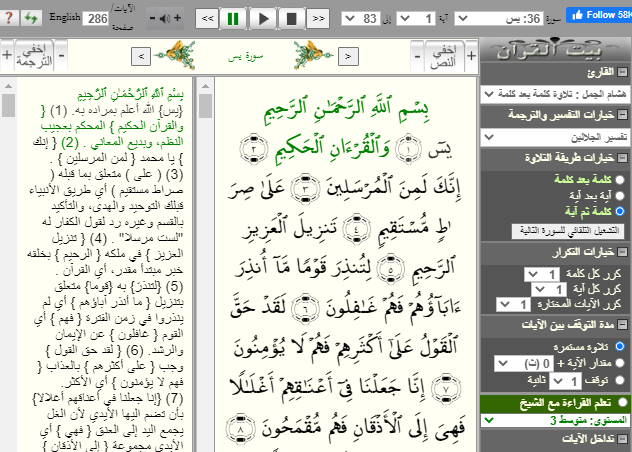Select the 'كلمة بعد كلمة' recitation mode
Image resolution: width=632 pixels, height=452 pixels.
[620, 178]
